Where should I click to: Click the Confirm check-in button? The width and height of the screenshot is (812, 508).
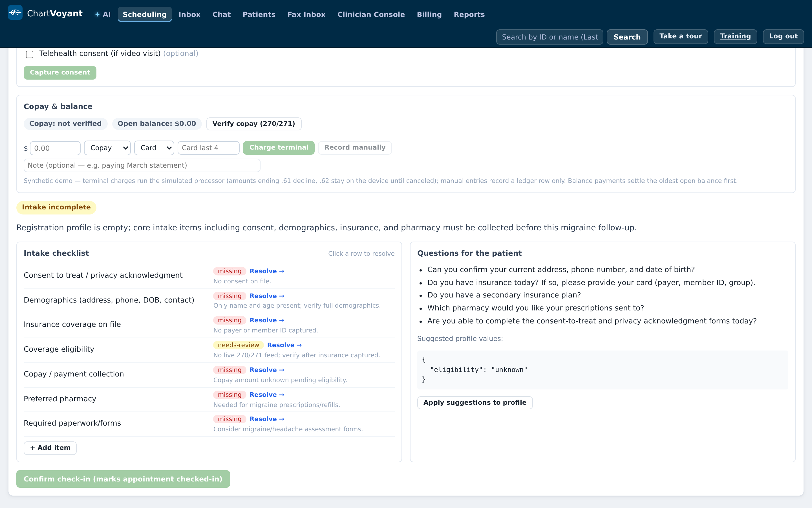point(123,479)
